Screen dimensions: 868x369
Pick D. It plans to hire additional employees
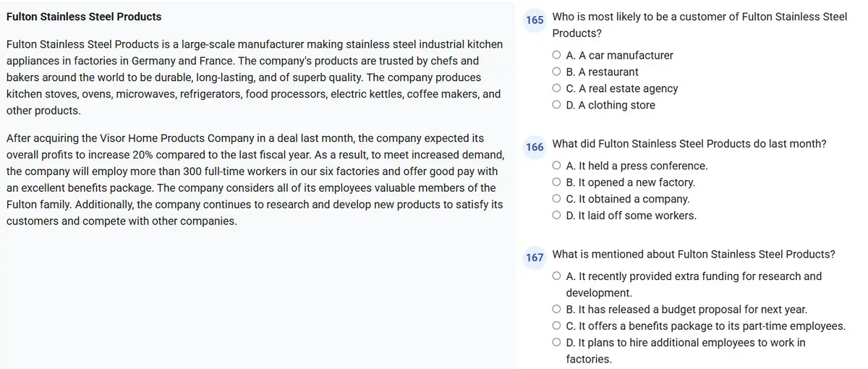pos(556,343)
